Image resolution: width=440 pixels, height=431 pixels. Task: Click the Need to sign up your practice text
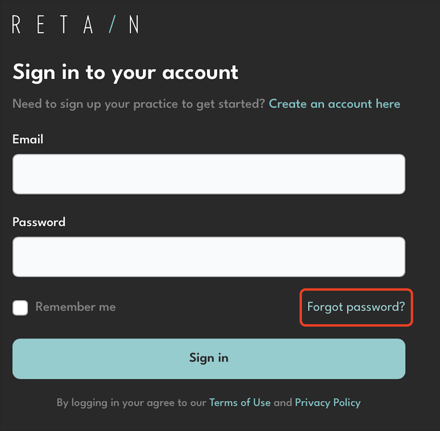point(139,104)
